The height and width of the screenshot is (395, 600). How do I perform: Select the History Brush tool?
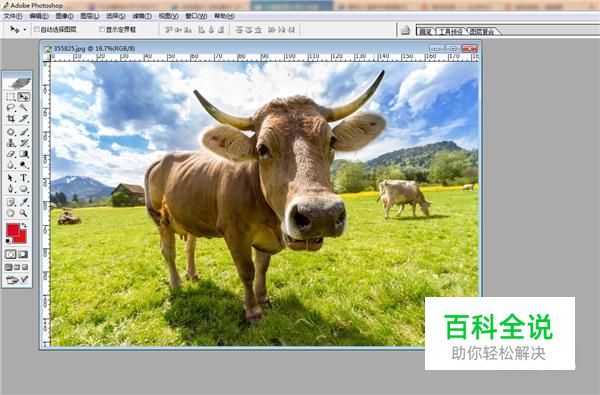pyautogui.click(x=24, y=143)
